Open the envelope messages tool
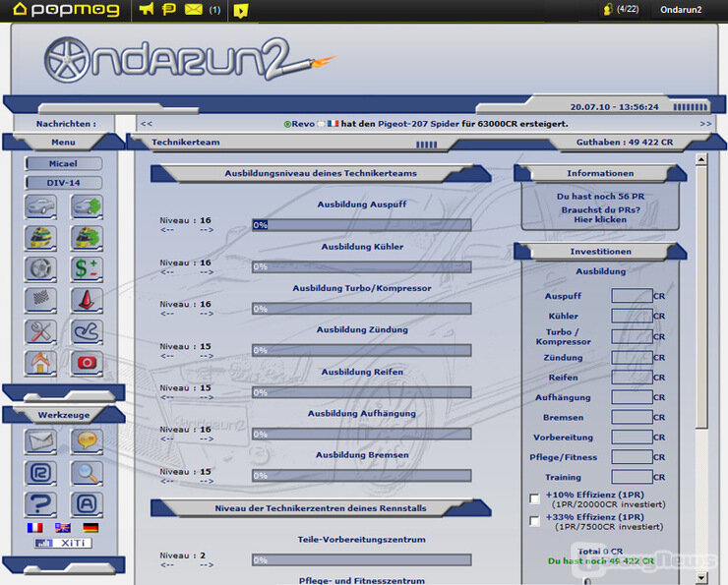The height and width of the screenshot is (585, 728). click(41, 441)
